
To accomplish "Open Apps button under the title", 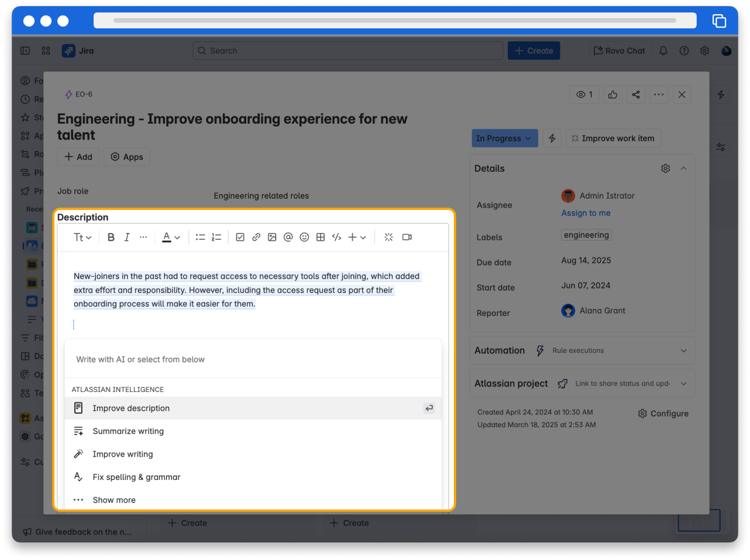I will [x=127, y=157].
